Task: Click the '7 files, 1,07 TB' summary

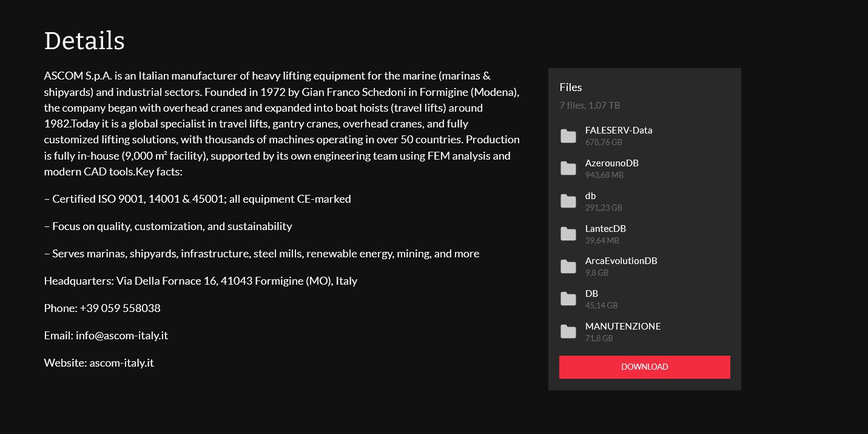Action: tap(590, 105)
